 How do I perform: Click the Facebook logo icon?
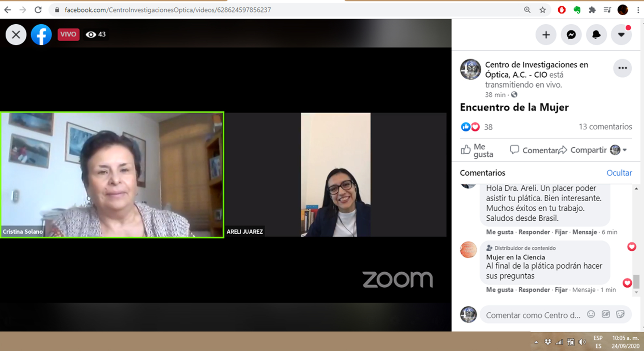(x=41, y=34)
